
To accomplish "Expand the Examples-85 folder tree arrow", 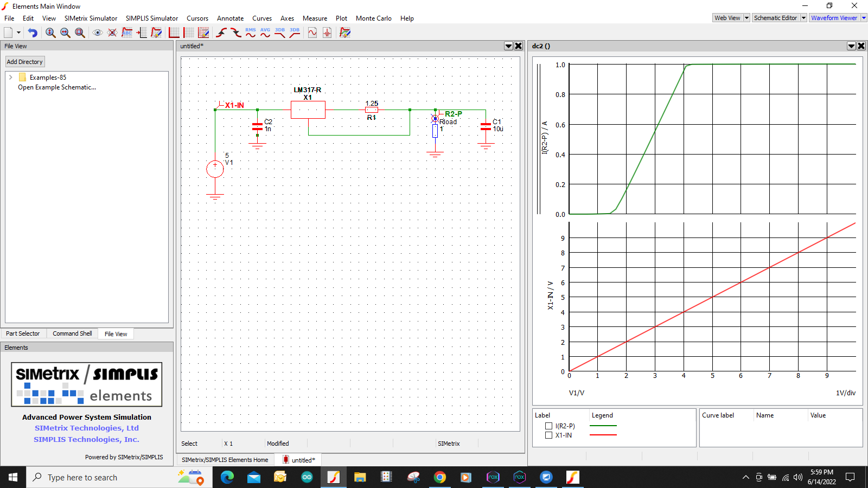I will [11, 78].
